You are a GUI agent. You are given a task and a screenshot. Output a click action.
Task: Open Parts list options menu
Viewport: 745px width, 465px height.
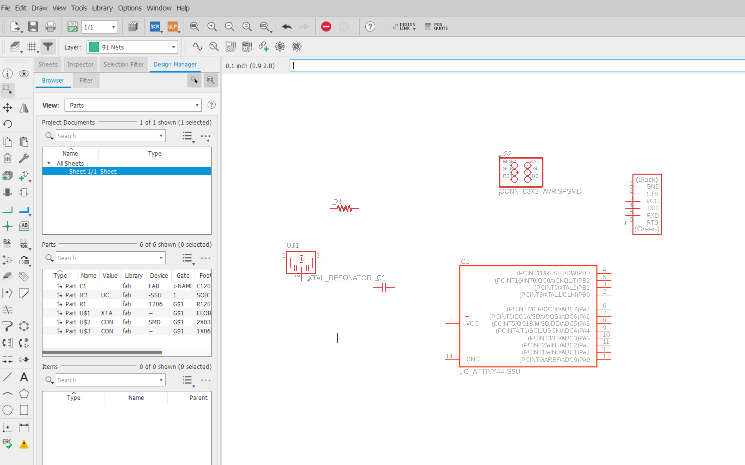188,259
